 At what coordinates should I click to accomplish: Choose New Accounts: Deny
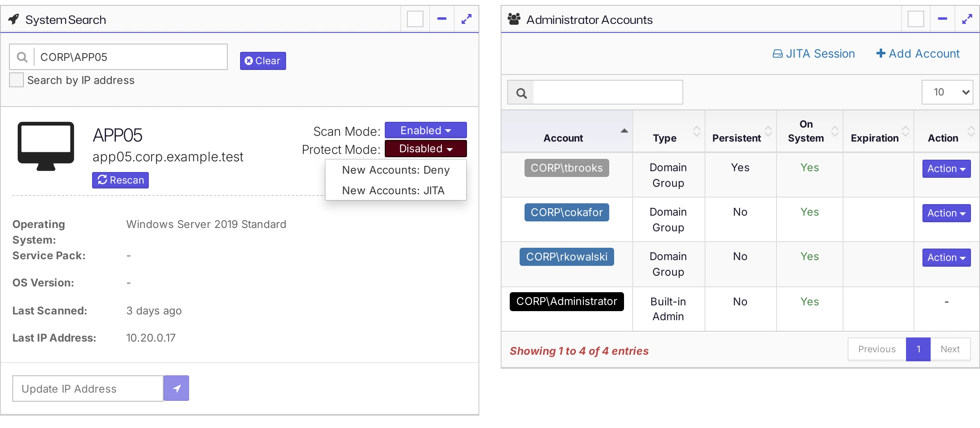[396, 170]
